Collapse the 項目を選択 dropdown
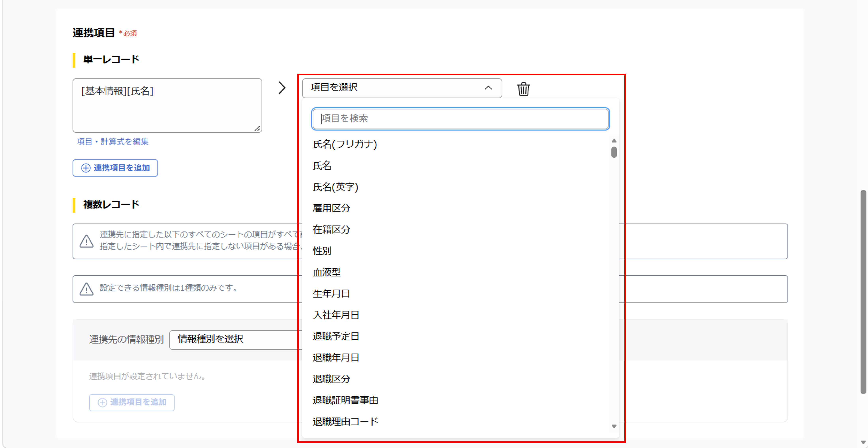Screen dimensions: 868x448 [402, 88]
